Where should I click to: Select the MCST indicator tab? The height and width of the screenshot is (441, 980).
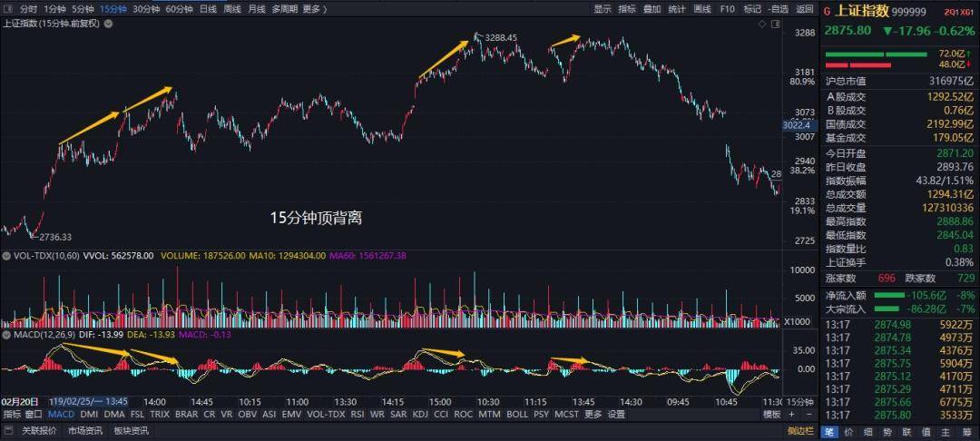566,414
